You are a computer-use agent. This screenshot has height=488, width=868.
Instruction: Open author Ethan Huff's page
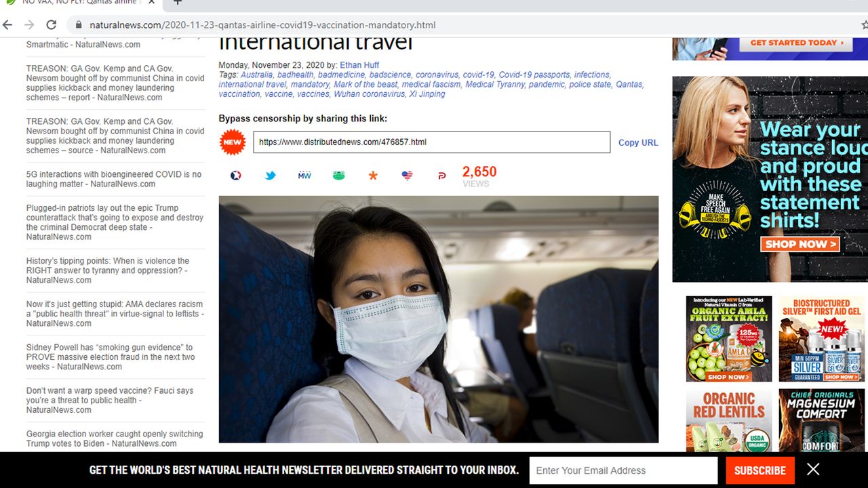click(359, 65)
